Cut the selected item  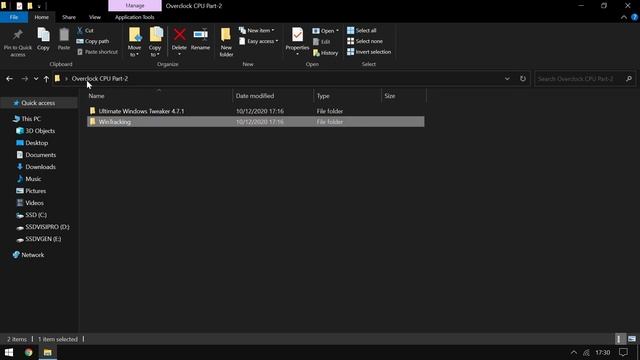click(x=85, y=31)
